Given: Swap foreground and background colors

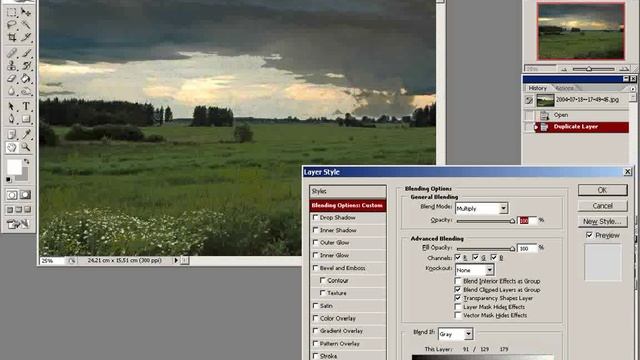Looking at the screenshot, I should (26, 162).
